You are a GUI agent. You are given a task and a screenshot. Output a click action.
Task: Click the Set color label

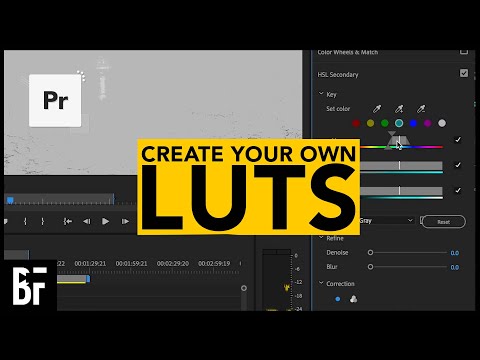338,109
